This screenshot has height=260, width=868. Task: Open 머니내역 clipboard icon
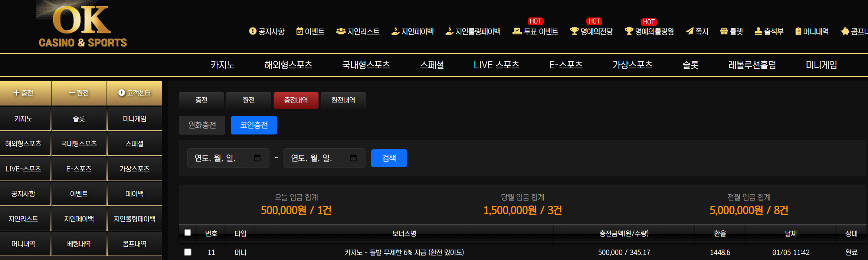[x=798, y=31]
